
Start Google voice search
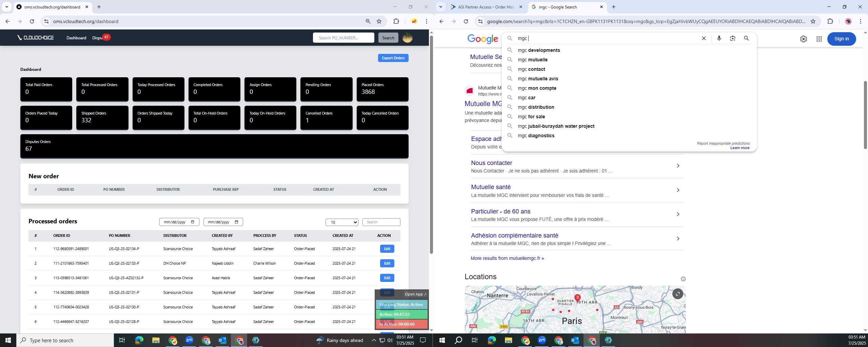coord(719,38)
